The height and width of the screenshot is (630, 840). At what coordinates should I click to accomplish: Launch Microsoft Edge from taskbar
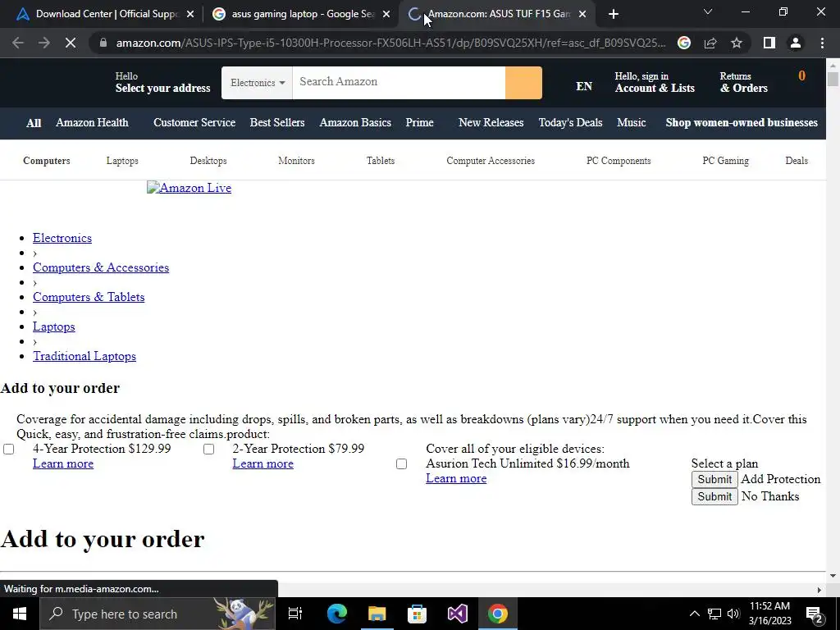[337, 614]
